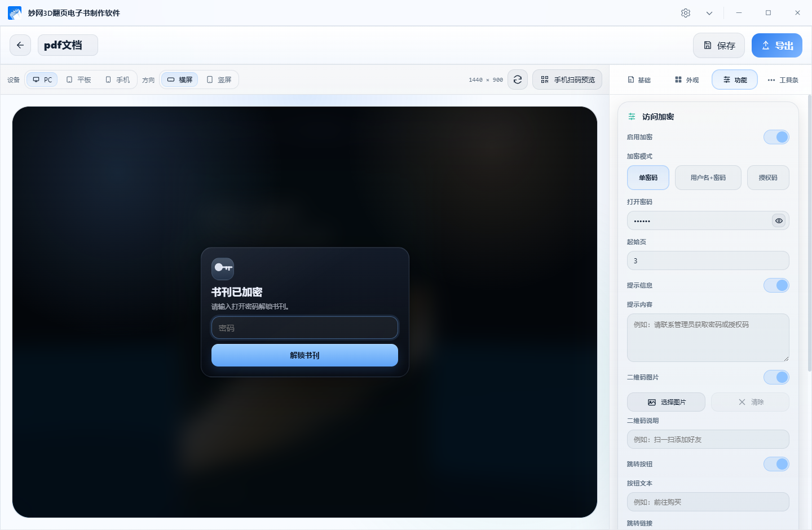This screenshot has width=812, height=530.
Task: Click the refresh preview icon
Action: click(518, 79)
